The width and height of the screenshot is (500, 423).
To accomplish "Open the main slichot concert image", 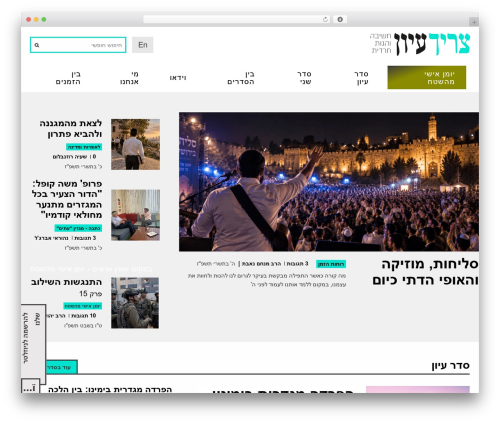I will (x=329, y=182).
